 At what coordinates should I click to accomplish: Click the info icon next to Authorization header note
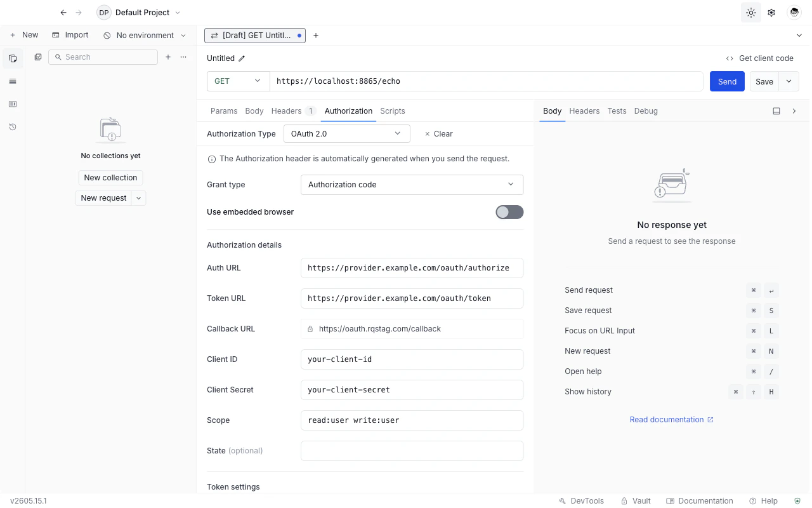(212, 159)
